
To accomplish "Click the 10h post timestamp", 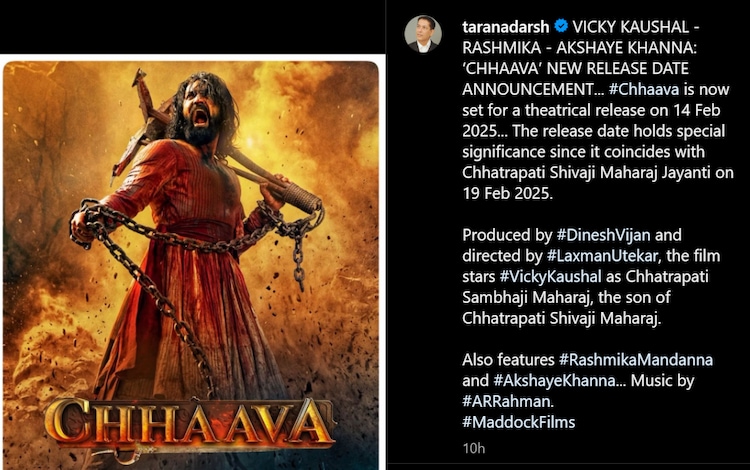I will 474,448.
